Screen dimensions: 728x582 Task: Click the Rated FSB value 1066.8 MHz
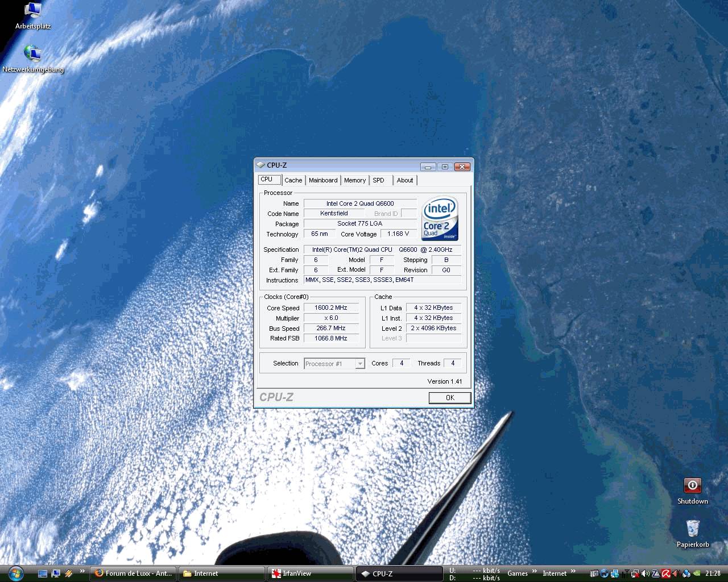coord(331,339)
